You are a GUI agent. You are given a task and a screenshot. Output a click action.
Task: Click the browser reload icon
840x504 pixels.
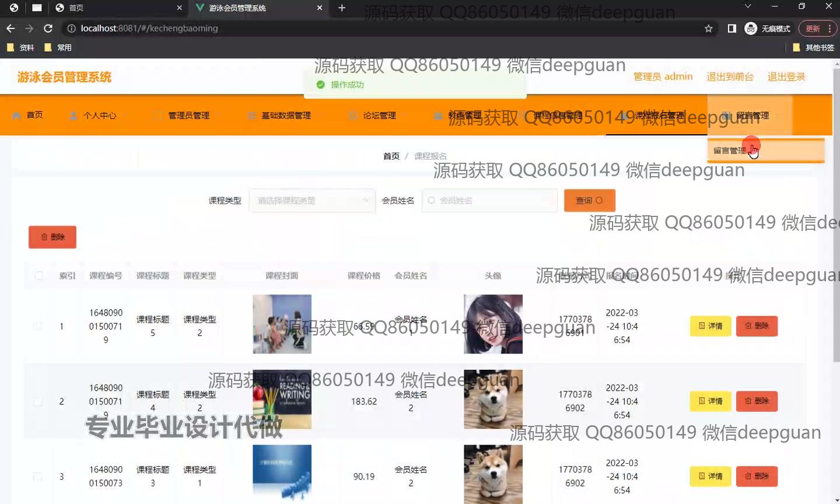click(48, 28)
